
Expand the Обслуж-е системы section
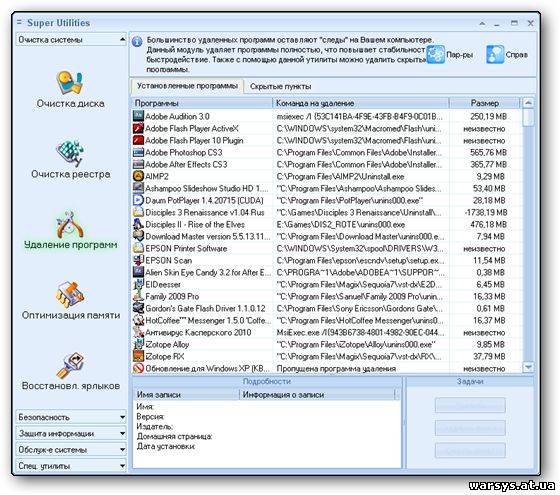[x=71, y=449]
